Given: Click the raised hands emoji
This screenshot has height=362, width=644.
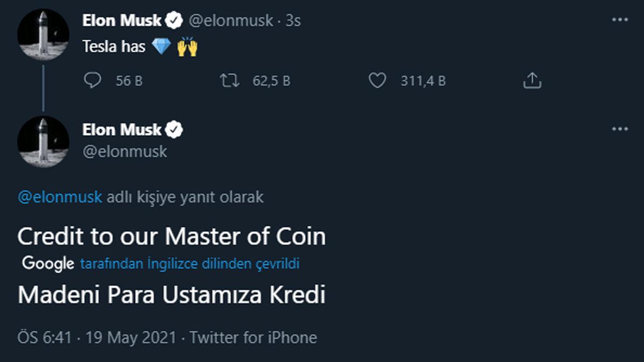Looking at the screenshot, I should pyautogui.click(x=187, y=47).
